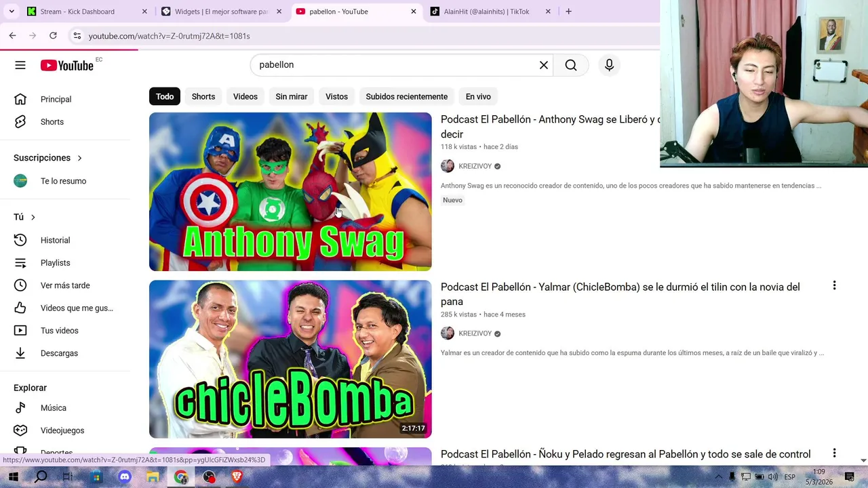Open a new browser tab

(x=568, y=12)
